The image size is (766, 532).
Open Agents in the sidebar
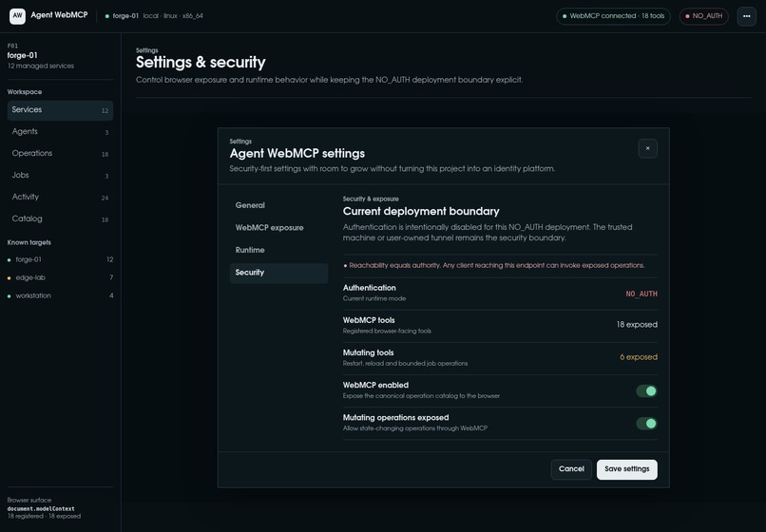(60, 132)
